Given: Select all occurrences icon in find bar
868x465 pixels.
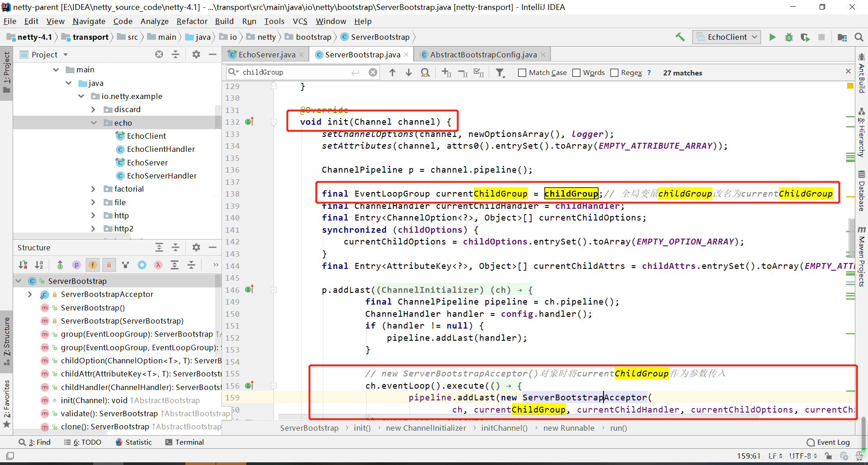Looking at the screenshot, I should tap(479, 72).
